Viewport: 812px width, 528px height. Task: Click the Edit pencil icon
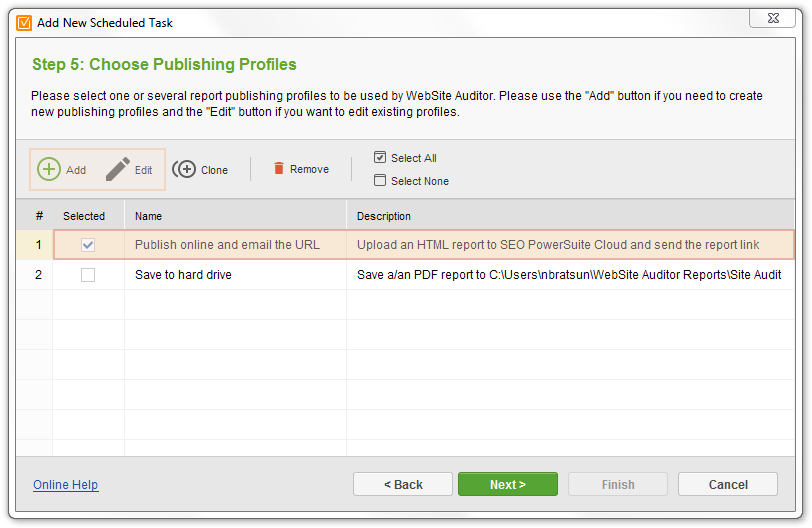pyautogui.click(x=118, y=169)
